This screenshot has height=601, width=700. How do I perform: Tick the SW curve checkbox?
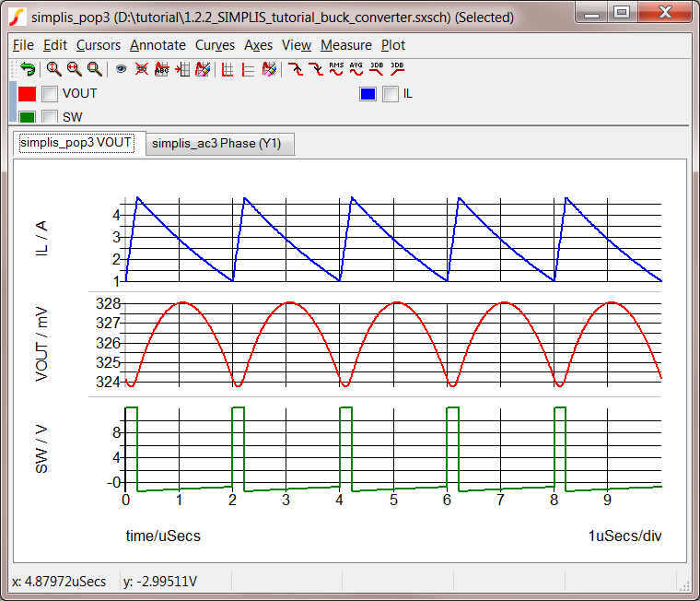coord(50,117)
